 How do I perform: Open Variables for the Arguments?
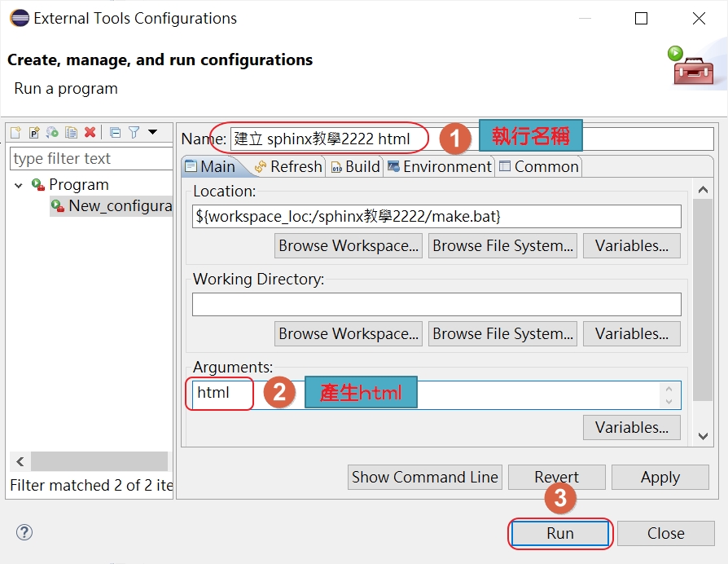(x=632, y=427)
